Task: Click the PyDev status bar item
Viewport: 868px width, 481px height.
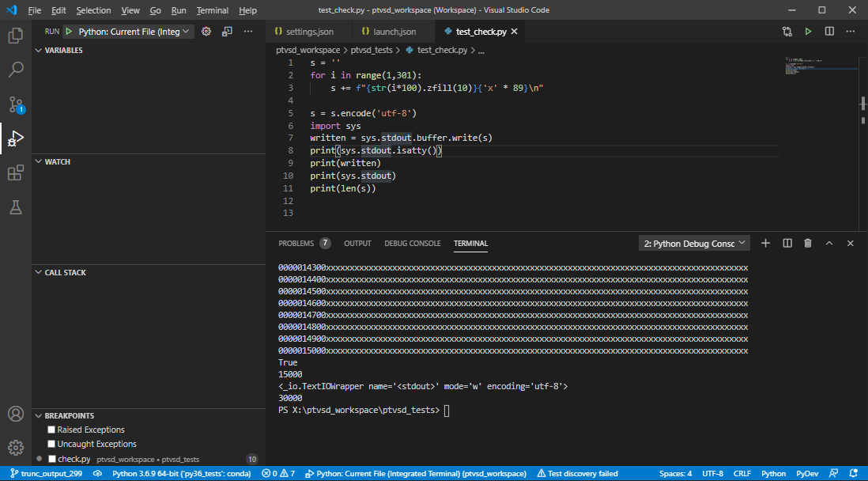Action: click(x=807, y=474)
